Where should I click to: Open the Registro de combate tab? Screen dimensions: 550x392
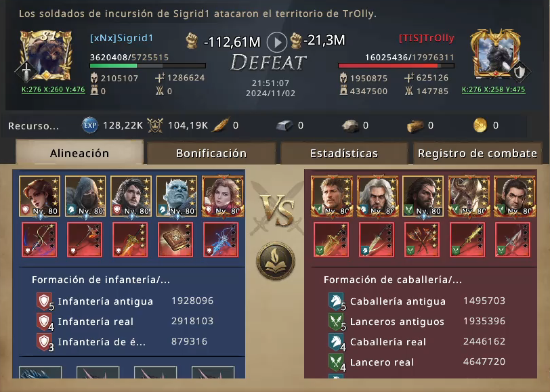[477, 153]
